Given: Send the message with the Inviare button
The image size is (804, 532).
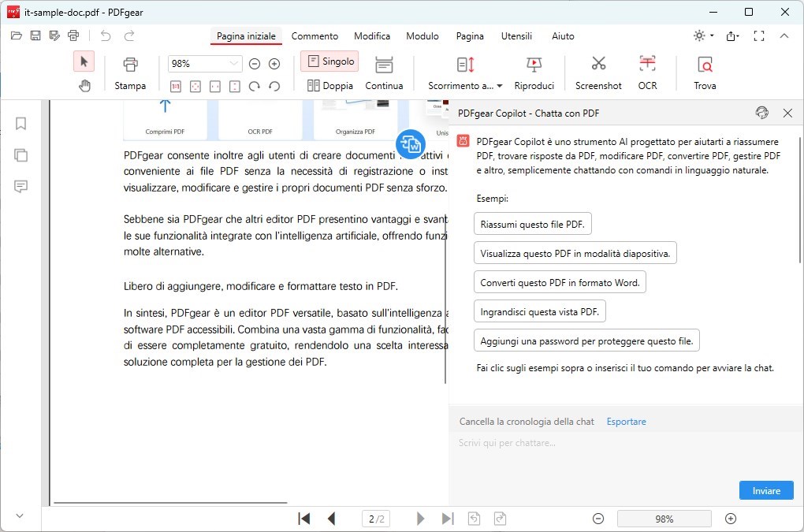Looking at the screenshot, I should (x=766, y=490).
